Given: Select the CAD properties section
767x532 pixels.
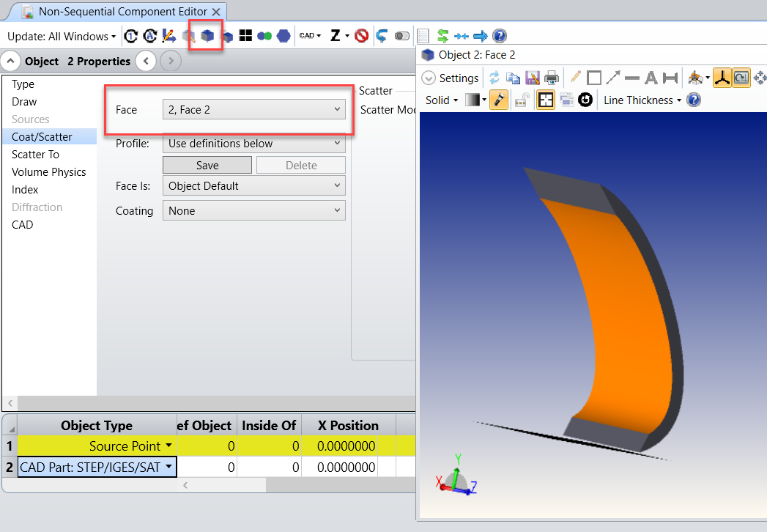Looking at the screenshot, I should (23, 225).
